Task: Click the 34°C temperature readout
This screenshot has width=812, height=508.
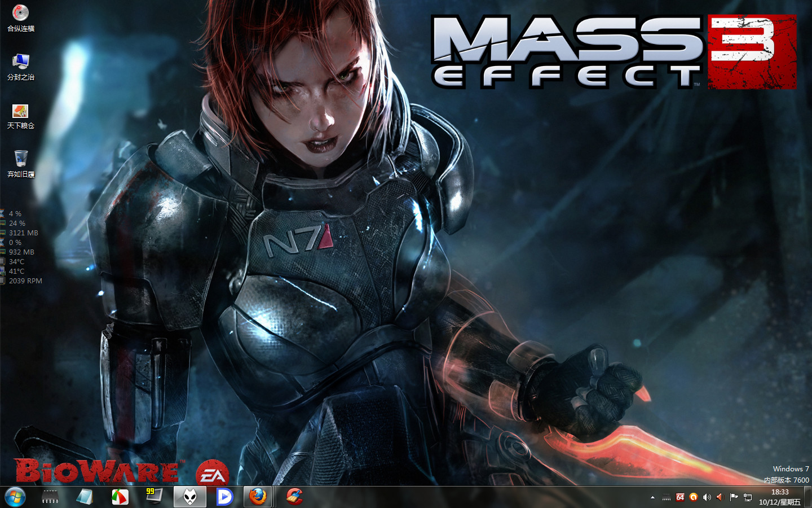Action: pyautogui.click(x=17, y=261)
